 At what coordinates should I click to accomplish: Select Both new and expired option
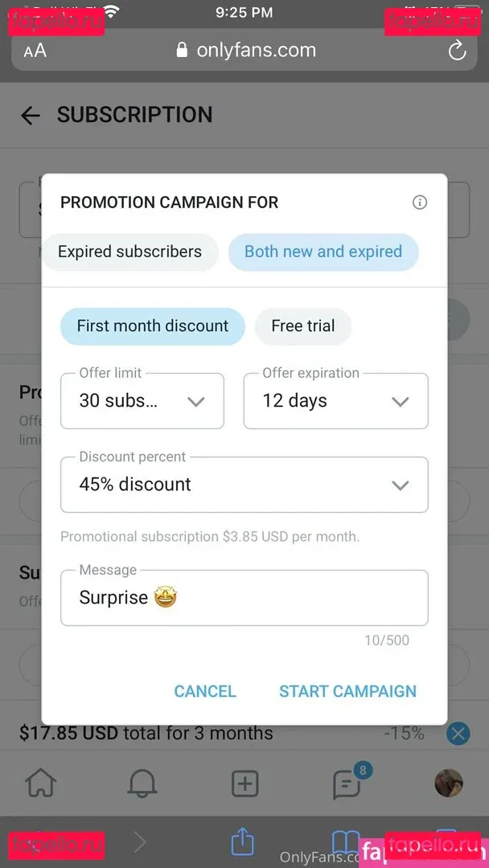point(323,252)
